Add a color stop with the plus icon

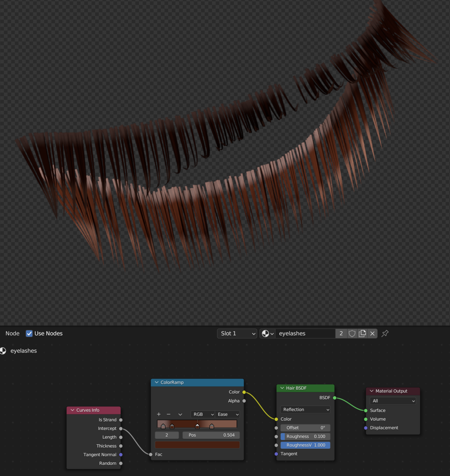[x=159, y=414]
